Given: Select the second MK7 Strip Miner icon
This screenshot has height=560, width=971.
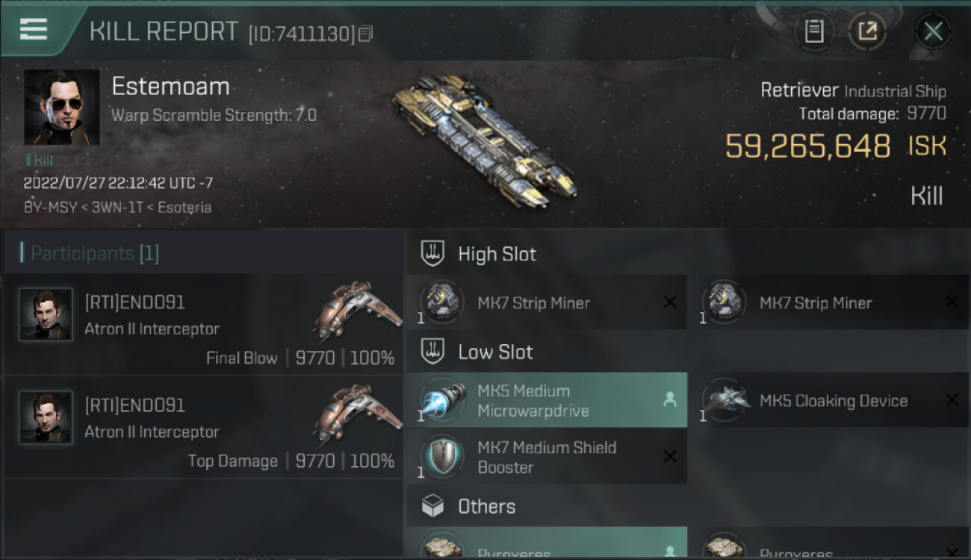Looking at the screenshot, I should 723,302.
